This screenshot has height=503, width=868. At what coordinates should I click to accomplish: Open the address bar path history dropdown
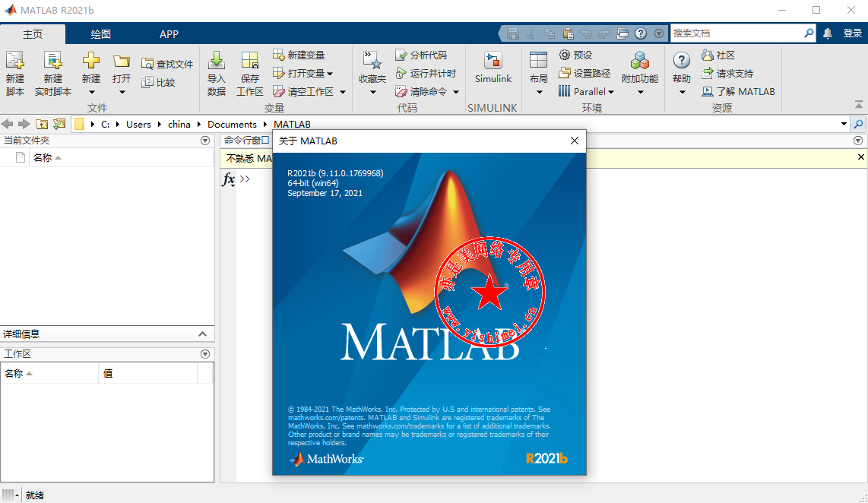[844, 124]
